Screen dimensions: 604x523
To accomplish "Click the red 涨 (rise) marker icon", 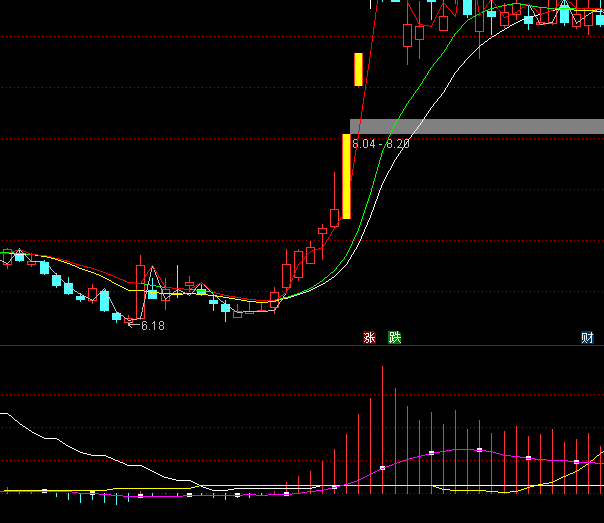I will (369, 338).
